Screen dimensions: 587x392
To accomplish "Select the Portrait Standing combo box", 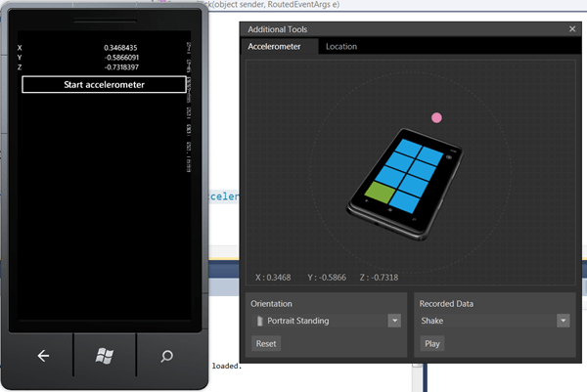I will pos(327,321).
